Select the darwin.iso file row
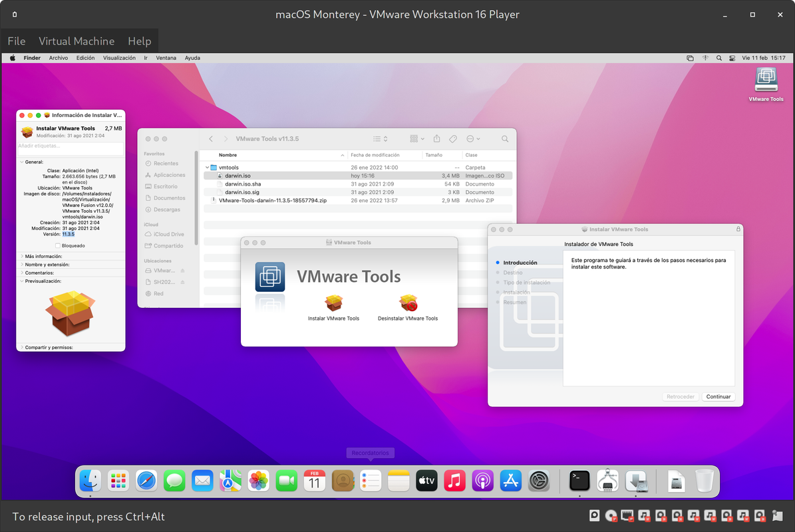 [x=358, y=176]
